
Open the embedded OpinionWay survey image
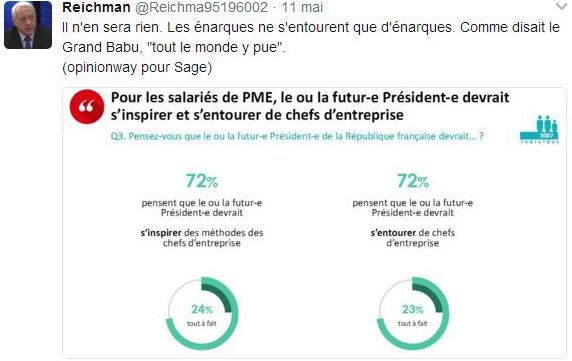(314, 223)
